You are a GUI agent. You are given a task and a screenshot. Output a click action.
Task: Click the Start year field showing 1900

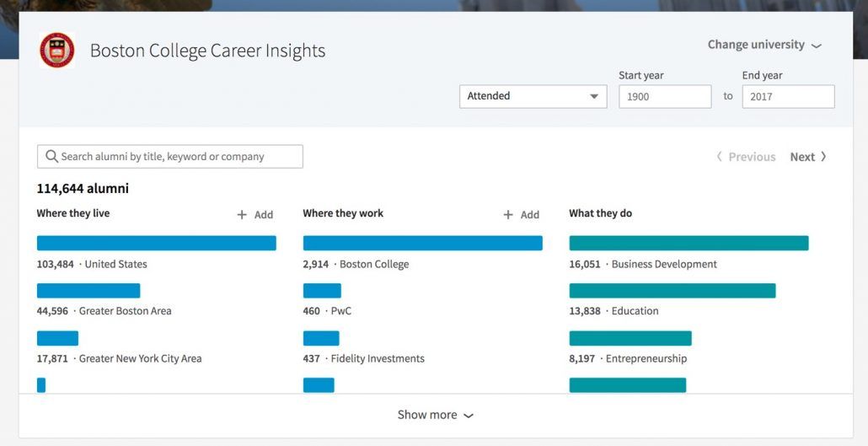click(x=665, y=96)
